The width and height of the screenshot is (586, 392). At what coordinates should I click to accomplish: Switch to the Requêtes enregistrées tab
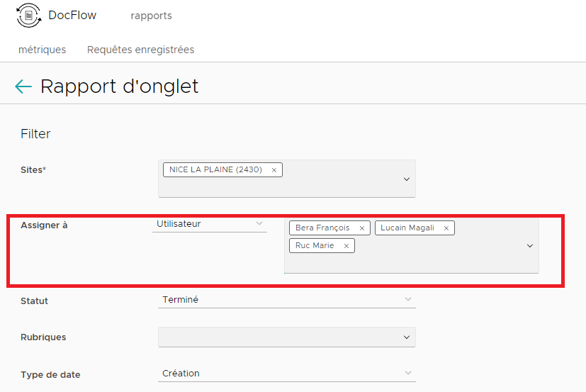pyautogui.click(x=140, y=50)
